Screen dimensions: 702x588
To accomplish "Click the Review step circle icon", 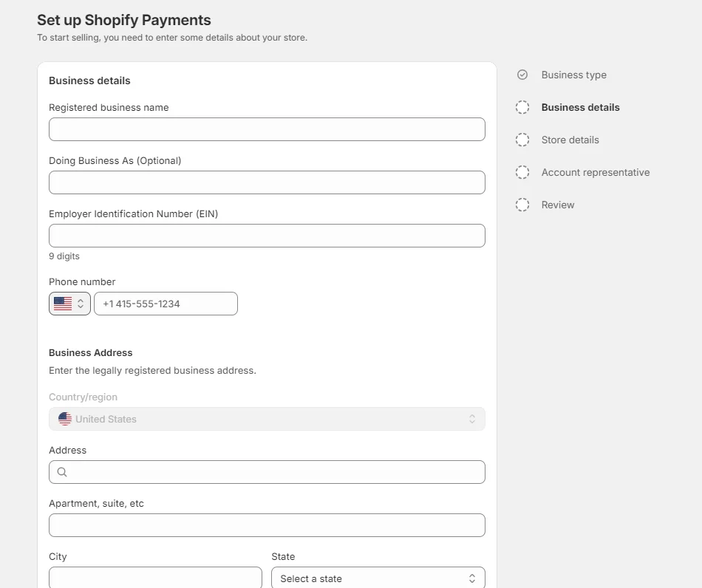I will (x=522, y=205).
